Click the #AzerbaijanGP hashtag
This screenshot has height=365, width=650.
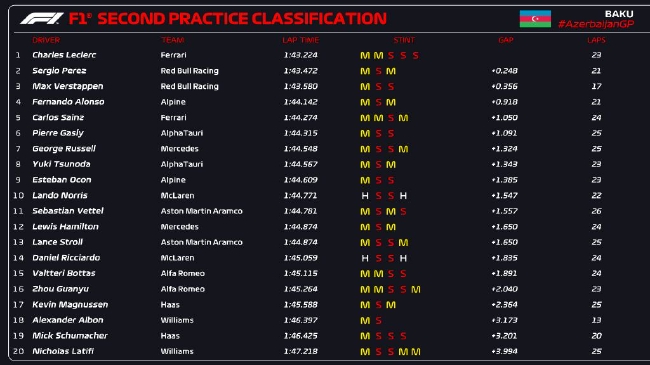596,24
